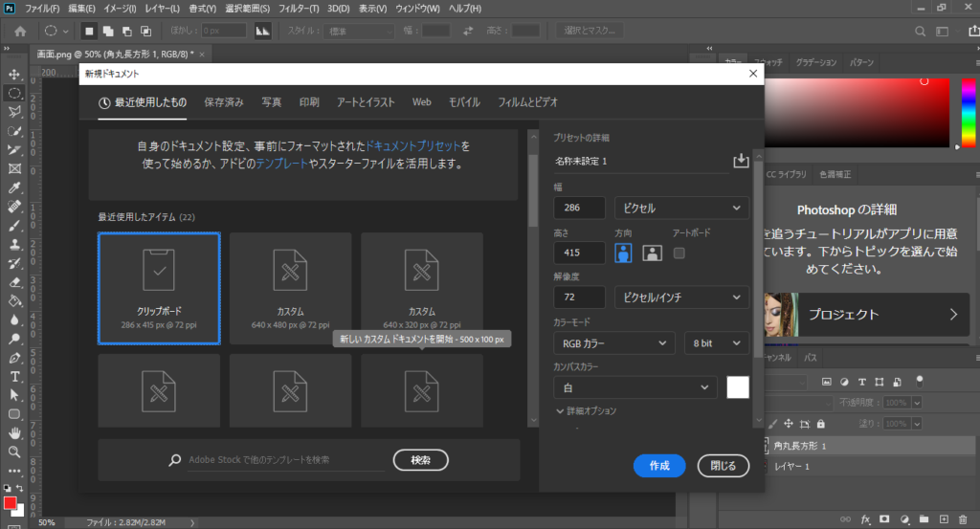The image size is (980, 529).
Task: Add a layer mask in Layers panel
Action: click(x=884, y=519)
